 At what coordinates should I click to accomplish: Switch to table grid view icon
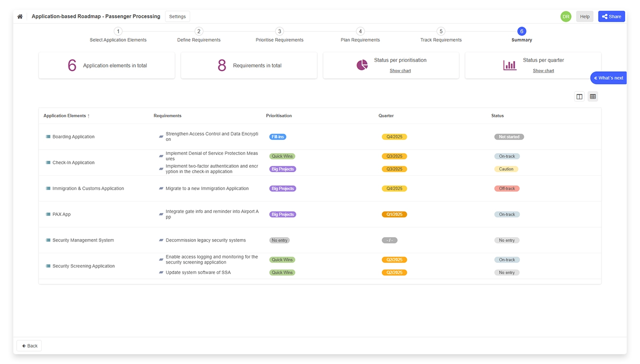point(593,97)
